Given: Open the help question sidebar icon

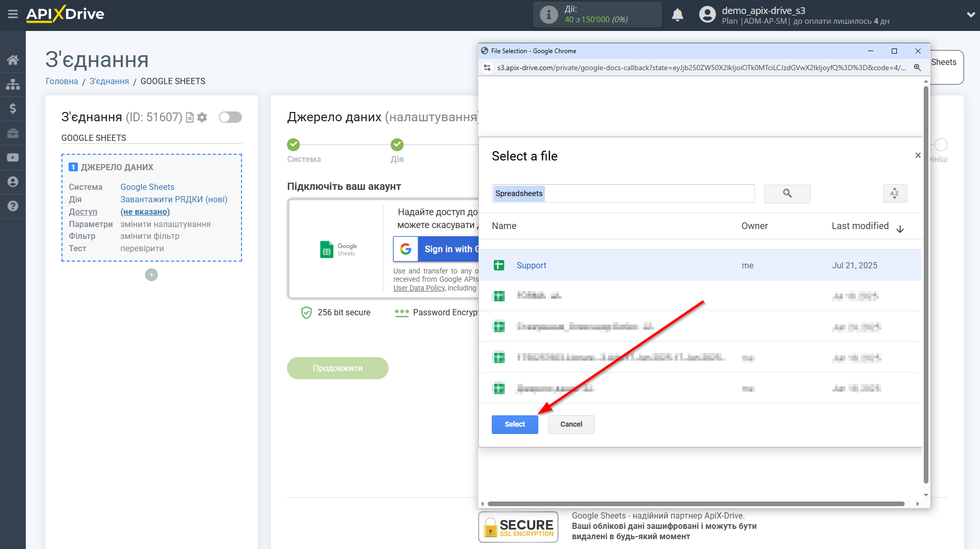Looking at the screenshot, I should 13,206.
